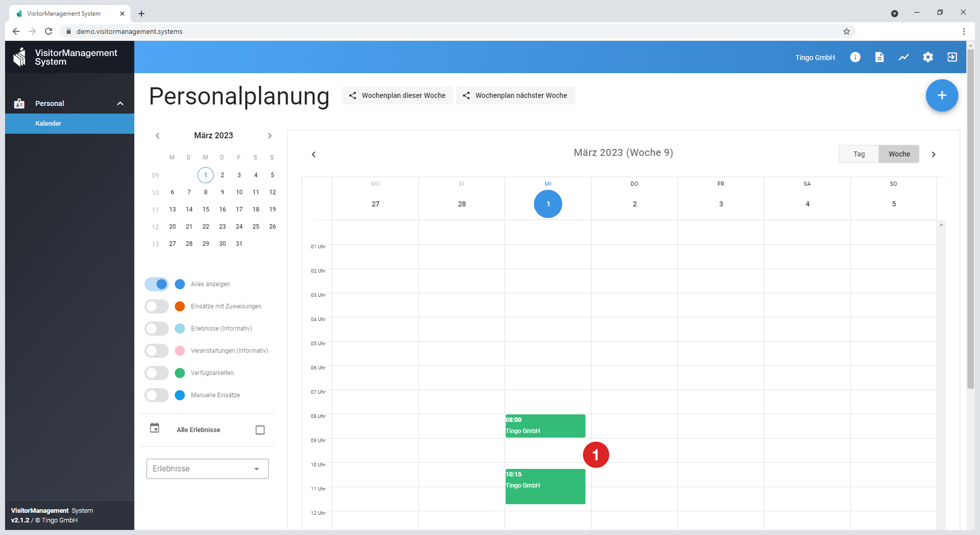Select Kalender in the sidebar
This screenshot has width=980, height=535.
tap(48, 124)
